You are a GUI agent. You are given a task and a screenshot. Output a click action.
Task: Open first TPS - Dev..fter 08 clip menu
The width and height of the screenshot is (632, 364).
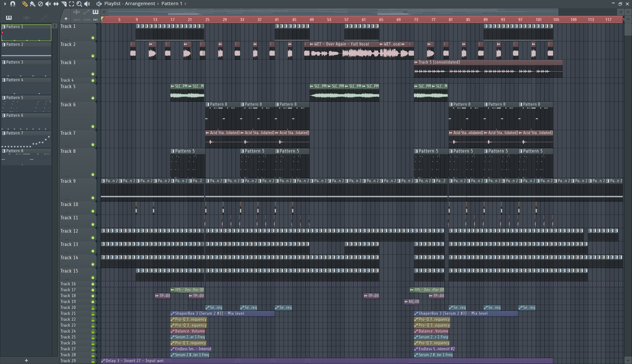click(172, 290)
